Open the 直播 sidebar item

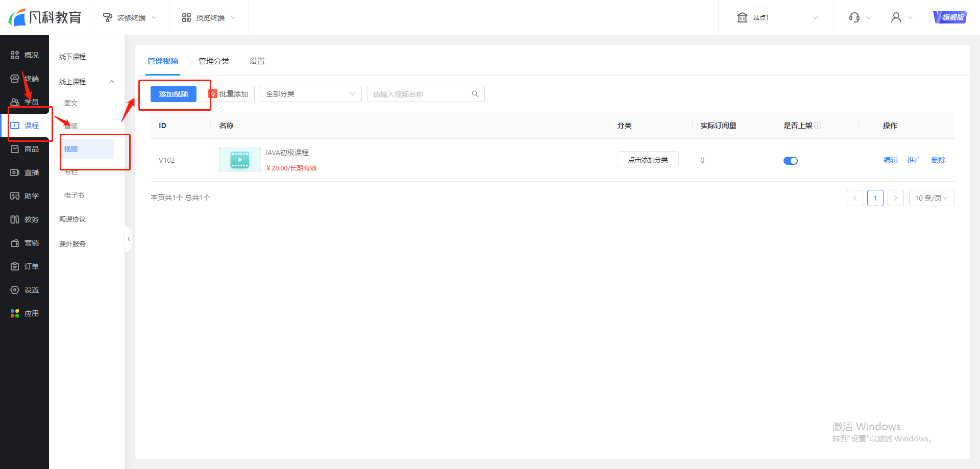click(x=24, y=172)
